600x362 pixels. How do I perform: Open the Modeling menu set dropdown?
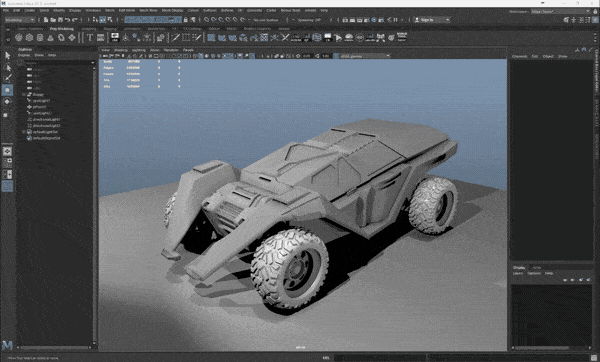pyautogui.click(x=20, y=20)
